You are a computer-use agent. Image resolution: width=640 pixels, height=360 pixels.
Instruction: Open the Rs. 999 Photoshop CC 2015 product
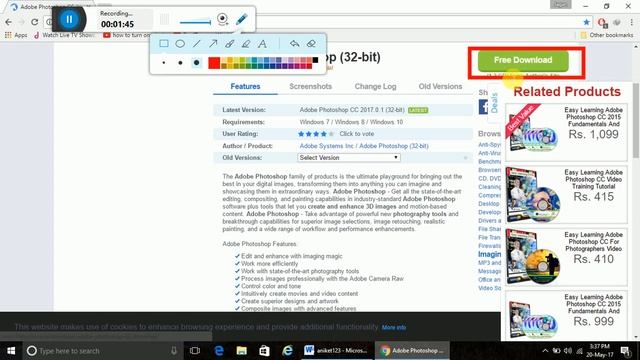(x=567, y=315)
